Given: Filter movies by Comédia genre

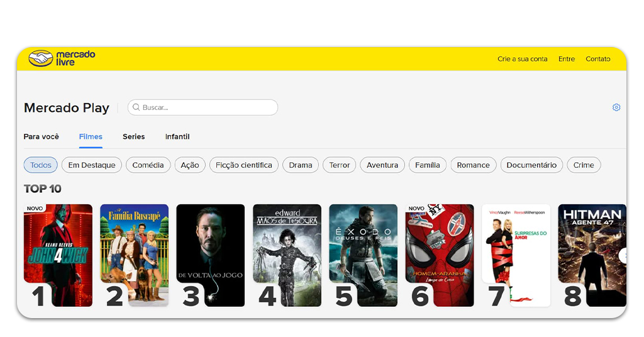Looking at the screenshot, I should click(148, 165).
